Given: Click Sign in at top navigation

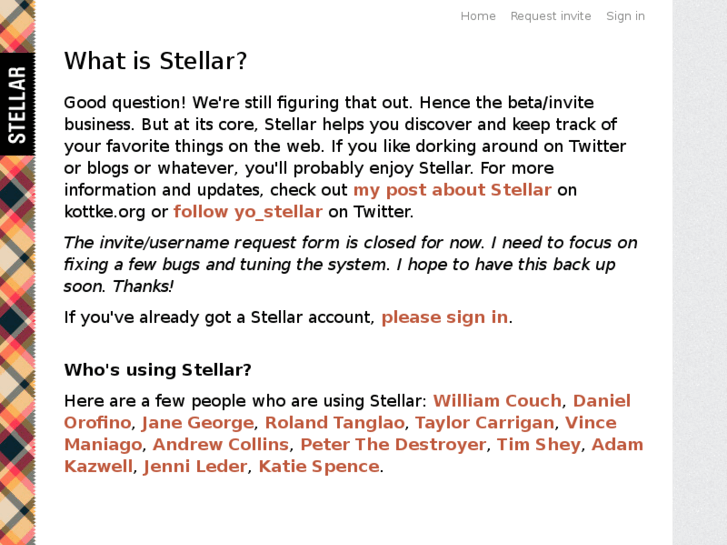Looking at the screenshot, I should [625, 16].
